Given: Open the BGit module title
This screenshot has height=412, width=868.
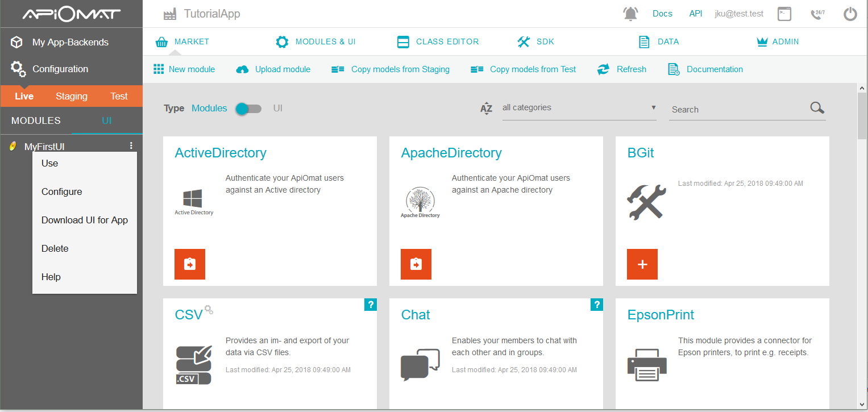Looking at the screenshot, I should (x=641, y=153).
